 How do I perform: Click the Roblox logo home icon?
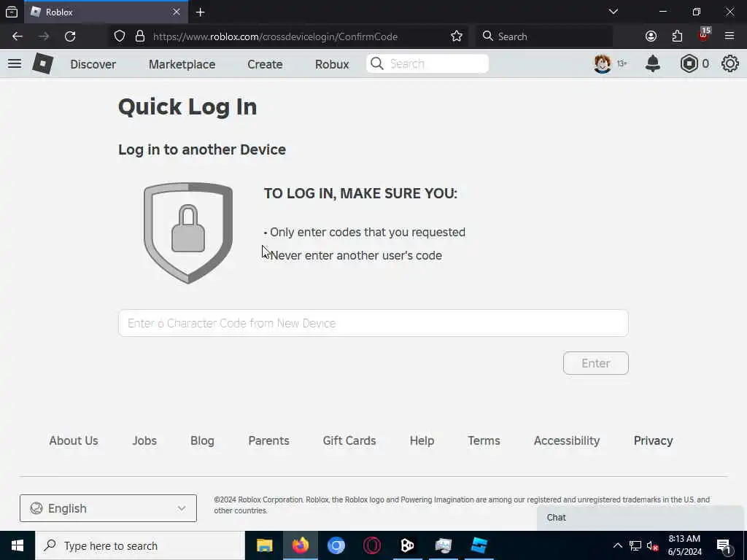(42, 63)
